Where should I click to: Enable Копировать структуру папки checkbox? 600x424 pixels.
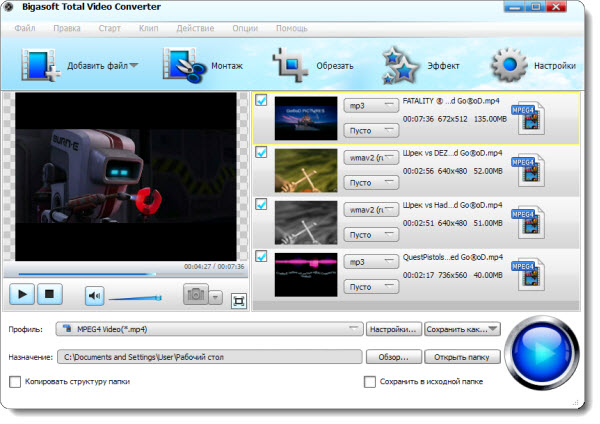pos(15,381)
